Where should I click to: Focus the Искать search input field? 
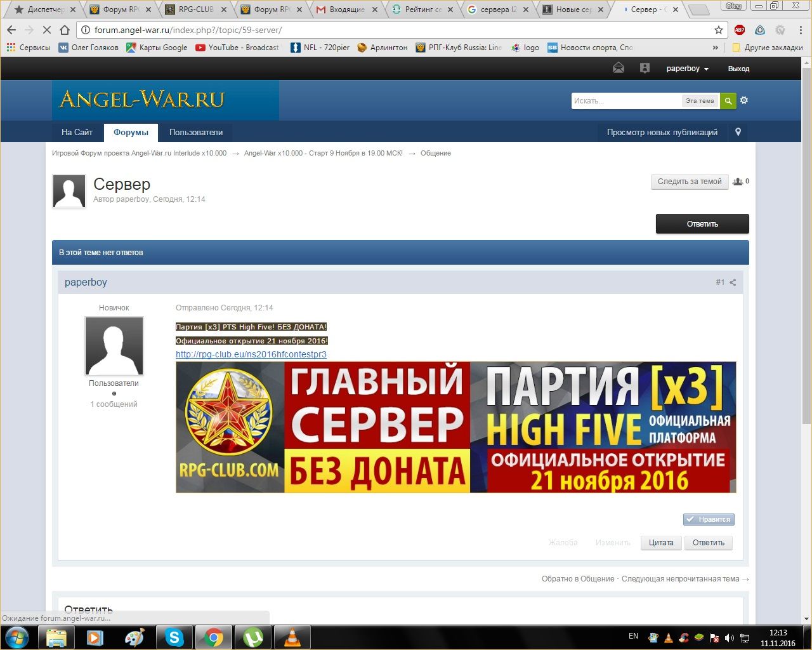tap(626, 101)
